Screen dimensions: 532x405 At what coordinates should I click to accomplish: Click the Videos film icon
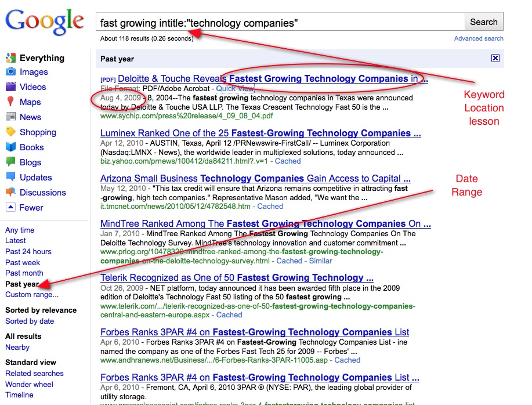click(10, 86)
